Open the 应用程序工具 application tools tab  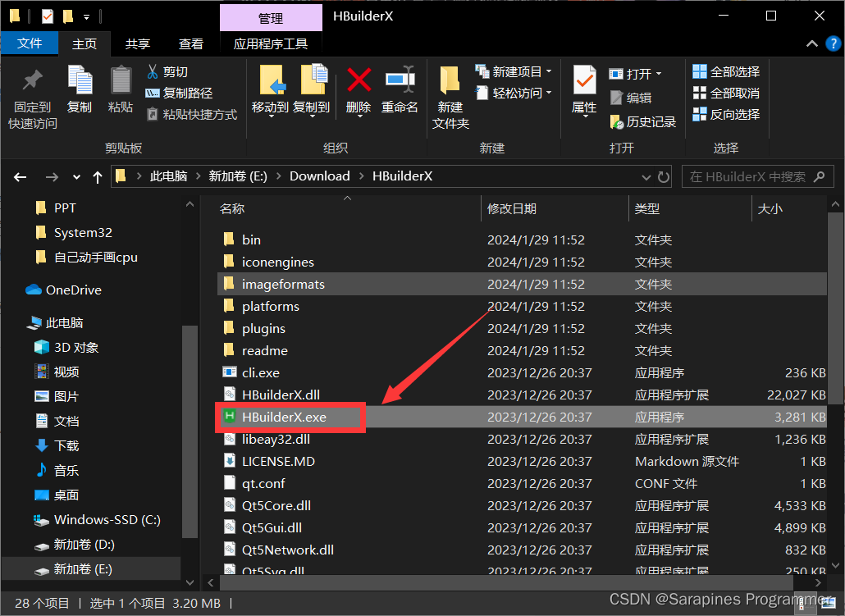click(271, 43)
